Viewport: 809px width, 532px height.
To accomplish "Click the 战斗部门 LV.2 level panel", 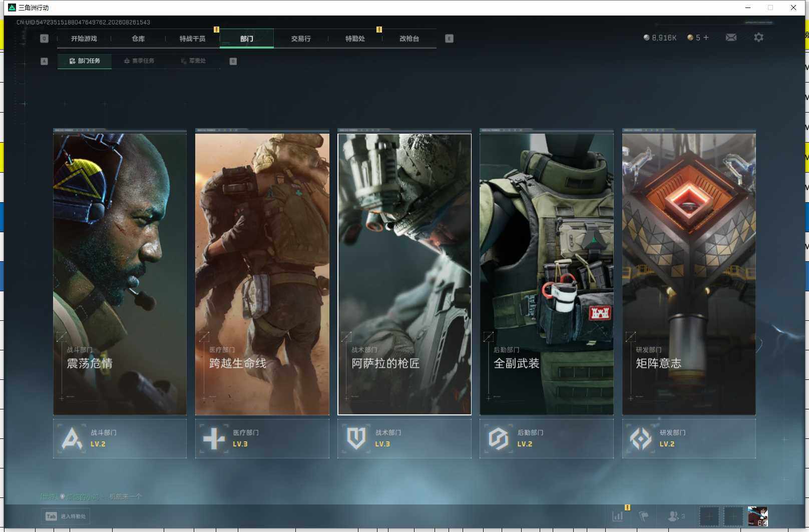I will (120, 438).
